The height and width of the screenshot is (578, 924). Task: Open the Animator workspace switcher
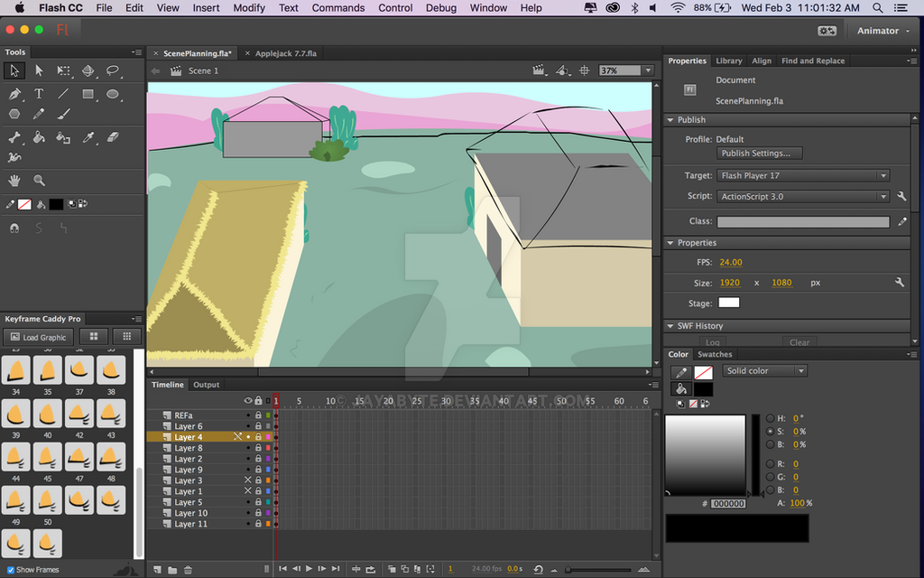(882, 31)
